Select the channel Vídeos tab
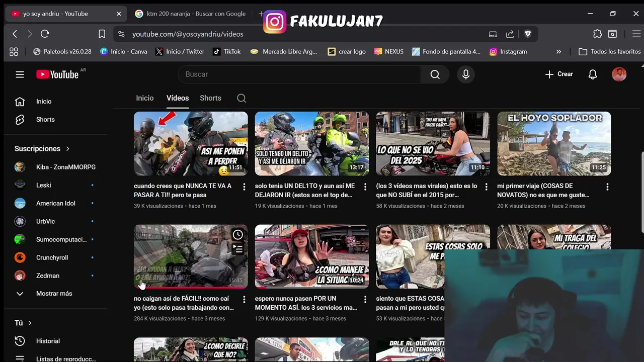 (x=178, y=98)
